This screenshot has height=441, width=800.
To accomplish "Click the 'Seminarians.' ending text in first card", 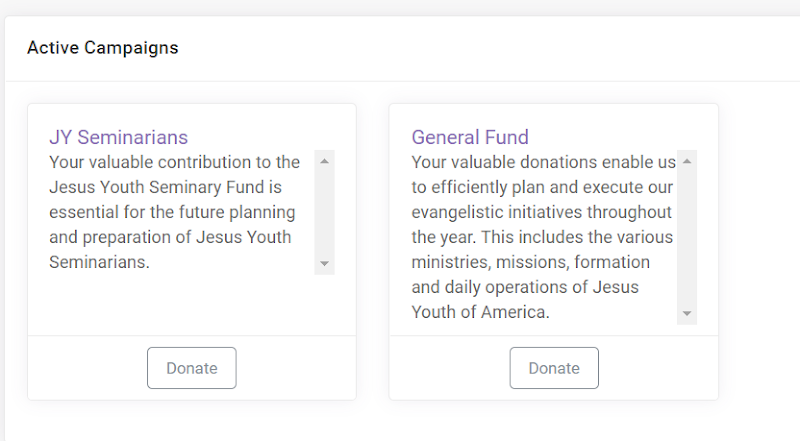I will 99,262.
